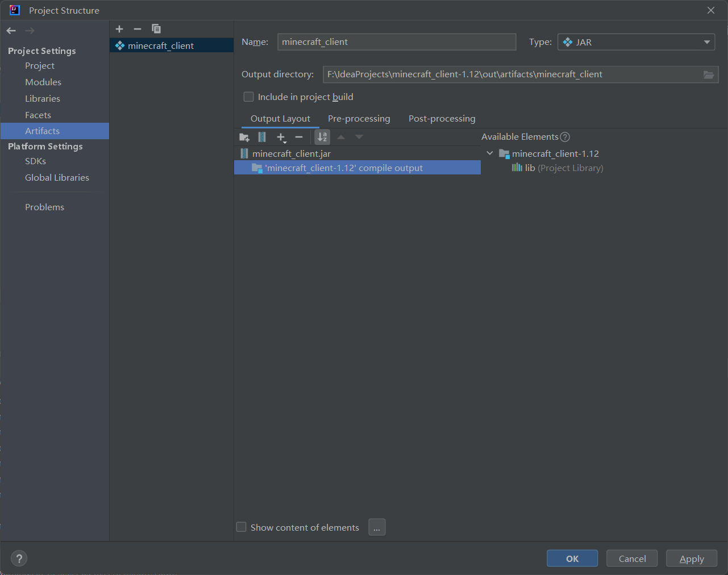Select 'minecraft_client-1.12' compile output row
728x575 pixels.
[x=357, y=168]
